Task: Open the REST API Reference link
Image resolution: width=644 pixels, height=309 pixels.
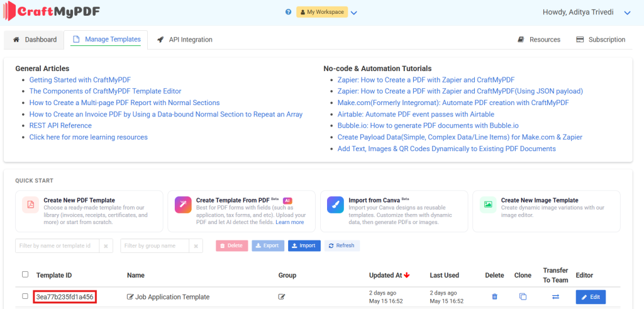Action: (x=60, y=126)
